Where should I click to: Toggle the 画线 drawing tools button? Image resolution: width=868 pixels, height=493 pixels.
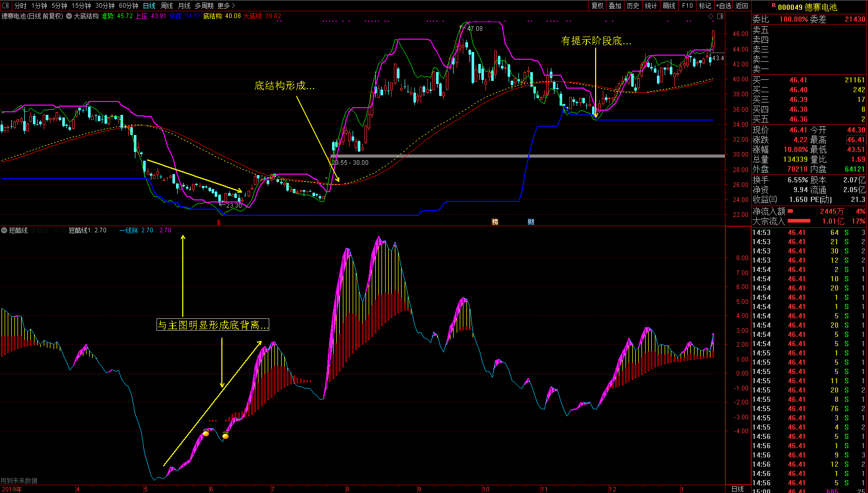point(669,6)
